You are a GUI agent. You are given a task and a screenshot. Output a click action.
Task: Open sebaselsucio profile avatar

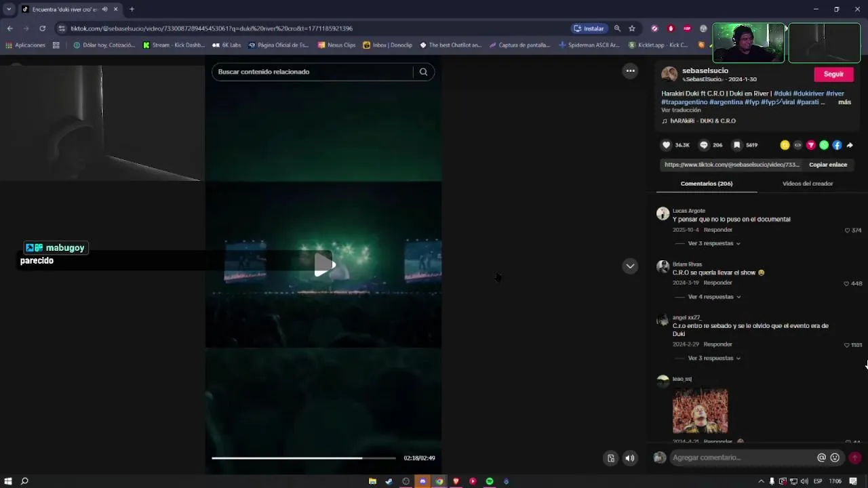[x=669, y=75]
